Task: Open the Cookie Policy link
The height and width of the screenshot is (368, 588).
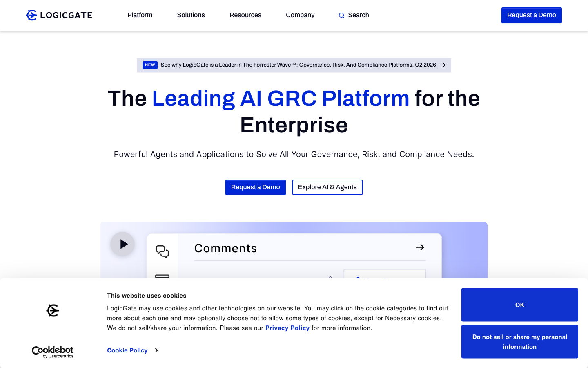Action: point(127,350)
